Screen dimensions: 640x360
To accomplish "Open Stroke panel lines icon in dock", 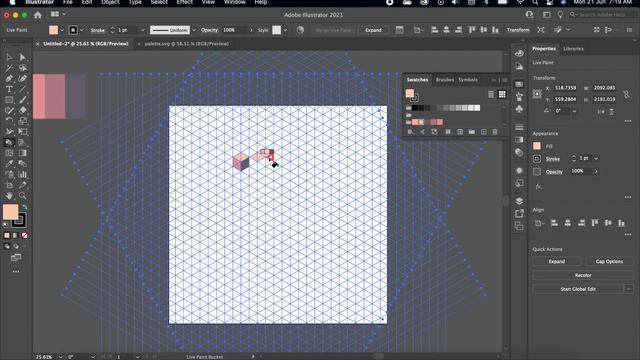I will pos(519,127).
